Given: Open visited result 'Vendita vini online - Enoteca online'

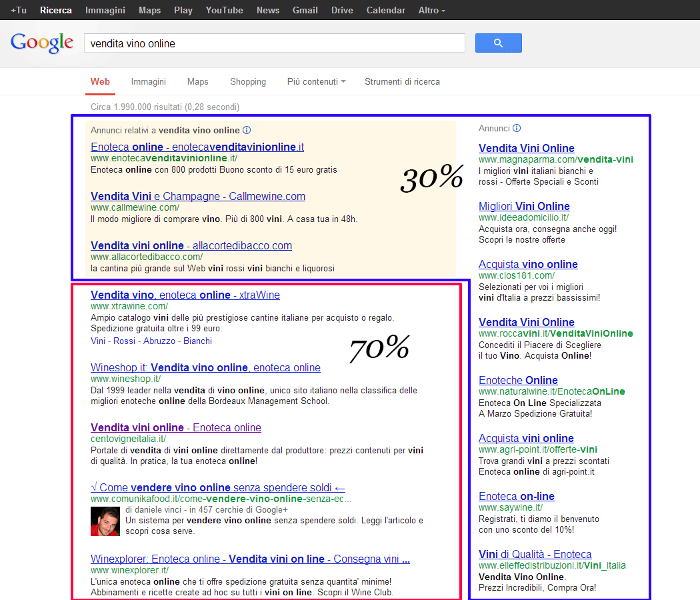Looking at the screenshot, I should (176, 427).
